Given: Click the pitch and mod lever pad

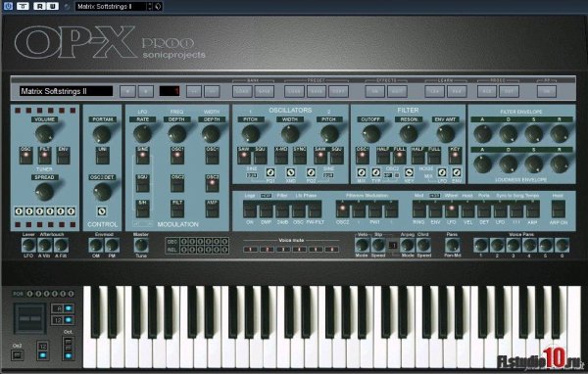Looking at the screenshot, I should pos(30,318).
